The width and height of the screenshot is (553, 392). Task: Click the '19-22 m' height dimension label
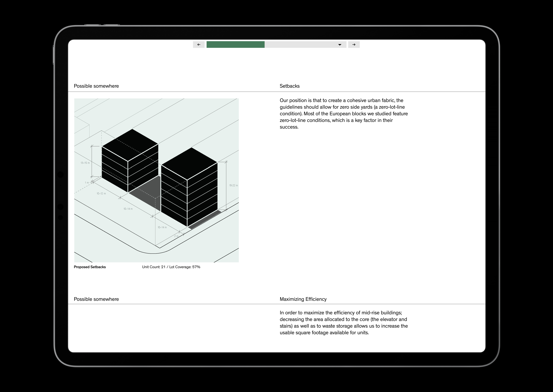click(233, 185)
